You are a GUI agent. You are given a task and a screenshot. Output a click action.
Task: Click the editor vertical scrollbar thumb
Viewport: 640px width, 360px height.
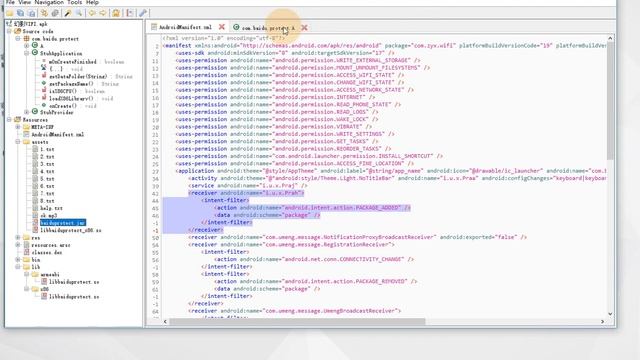tap(610, 101)
